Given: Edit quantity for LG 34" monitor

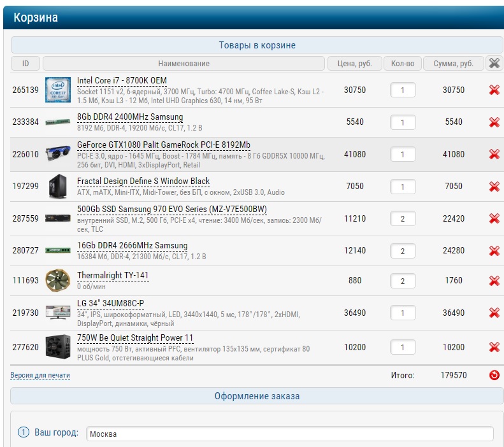Looking at the screenshot, I should (x=403, y=313).
